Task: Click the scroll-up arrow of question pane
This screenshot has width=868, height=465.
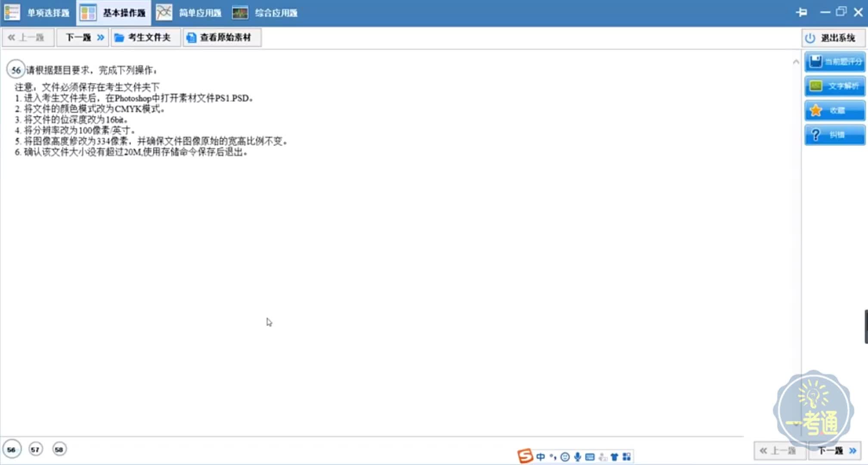Action: [796, 62]
